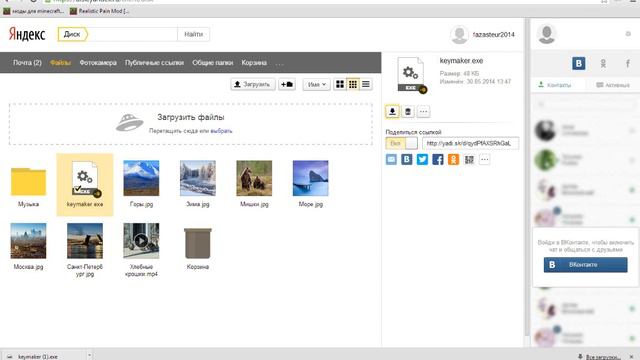Viewport: 640px width, 360px height.
Task: Open bookmark моды для minecraft
Action: [33, 11]
